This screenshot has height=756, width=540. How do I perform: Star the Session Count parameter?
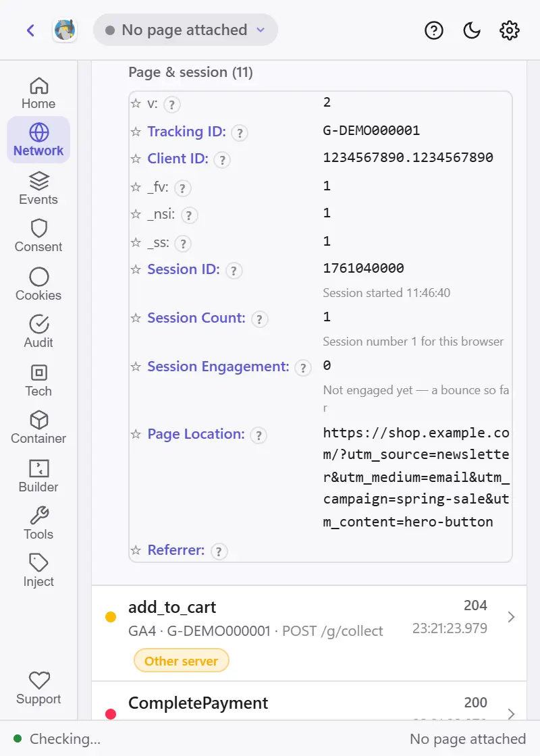[x=136, y=318]
